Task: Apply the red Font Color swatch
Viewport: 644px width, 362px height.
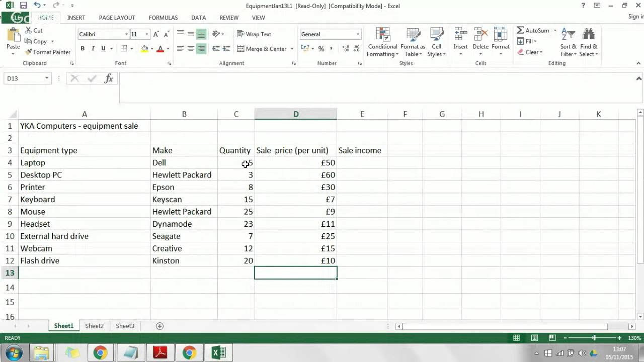Action: 160,49
